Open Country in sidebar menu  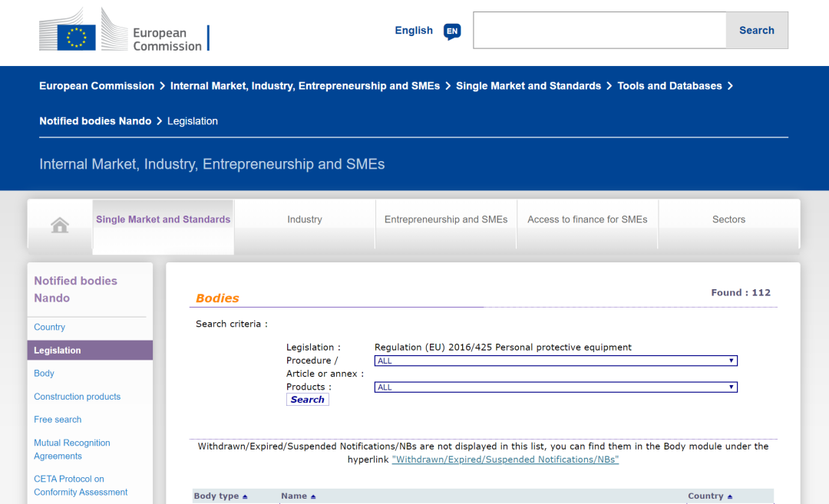(50, 327)
